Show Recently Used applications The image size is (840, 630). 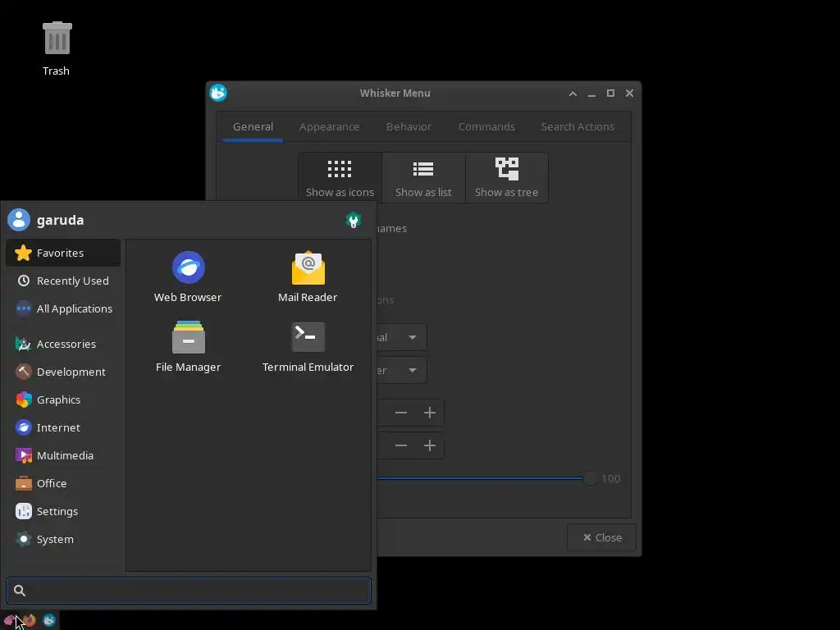[63, 281]
